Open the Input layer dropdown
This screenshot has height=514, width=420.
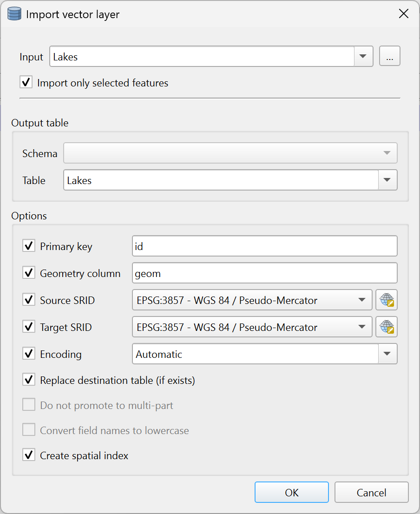(x=363, y=57)
